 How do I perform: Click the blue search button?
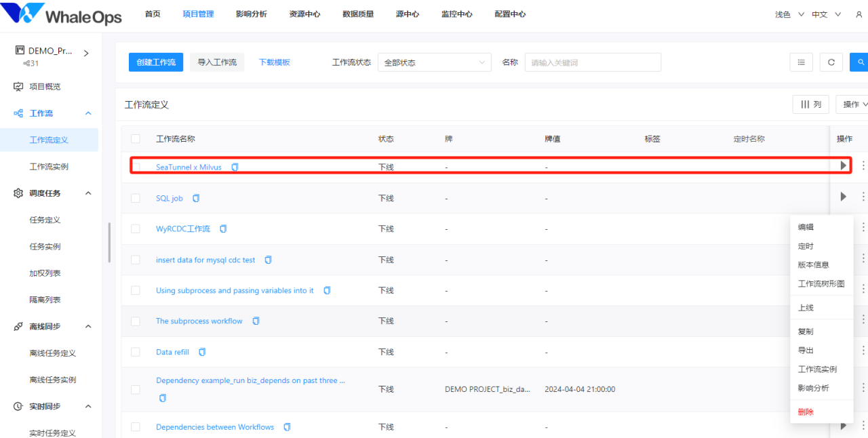(859, 62)
